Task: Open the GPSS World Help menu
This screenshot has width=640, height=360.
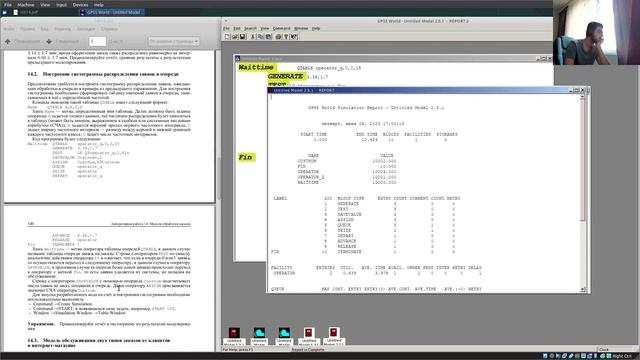Action: coord(316,28)
